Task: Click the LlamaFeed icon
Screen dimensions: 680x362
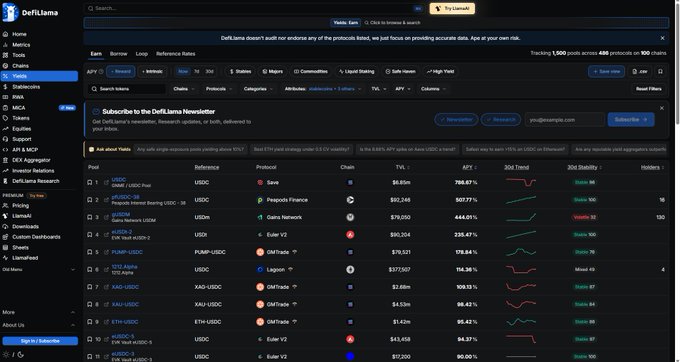Action: click(x=5, y=258)
